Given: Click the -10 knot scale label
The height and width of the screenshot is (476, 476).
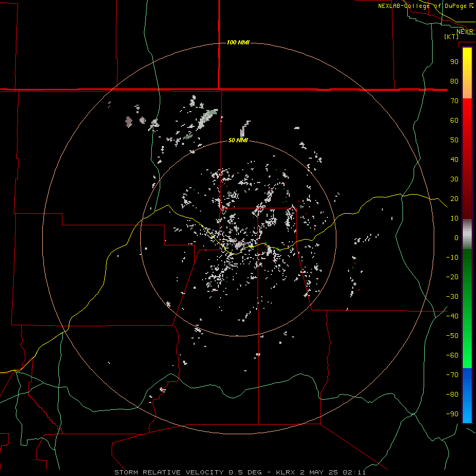Looking at the screenshot, I should [452, 258].
